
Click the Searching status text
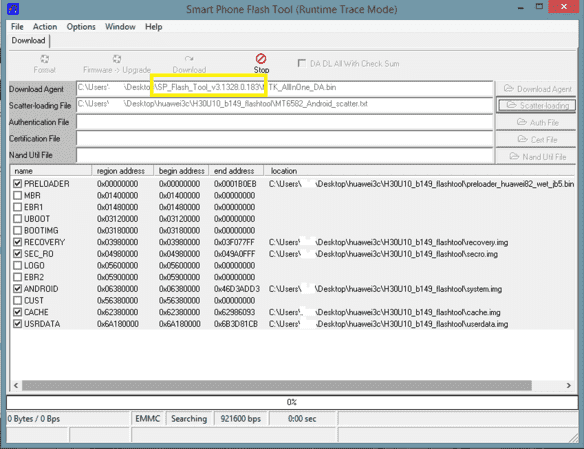coord(189,418)
